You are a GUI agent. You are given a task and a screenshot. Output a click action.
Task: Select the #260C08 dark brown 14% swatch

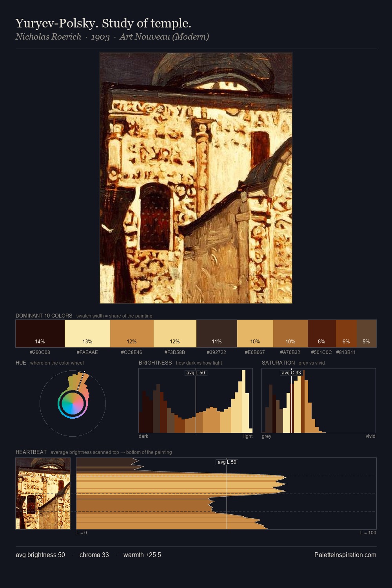(40, 334)
